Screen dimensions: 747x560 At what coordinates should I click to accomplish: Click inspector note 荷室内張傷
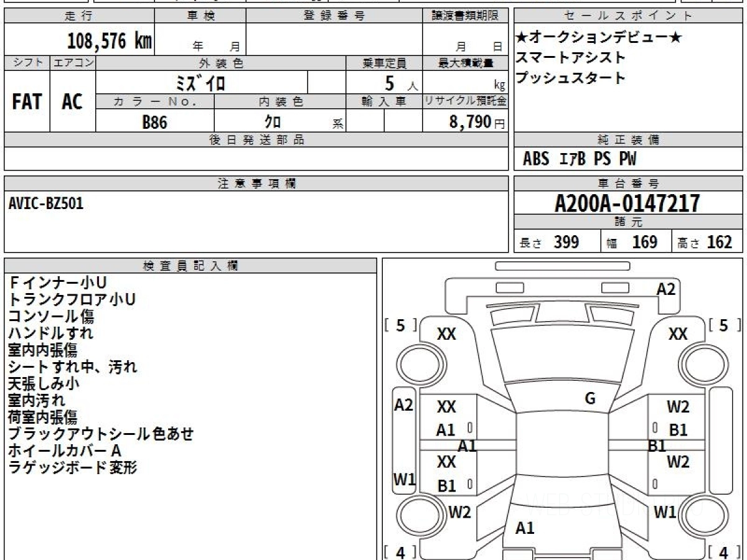coord(42,417)
